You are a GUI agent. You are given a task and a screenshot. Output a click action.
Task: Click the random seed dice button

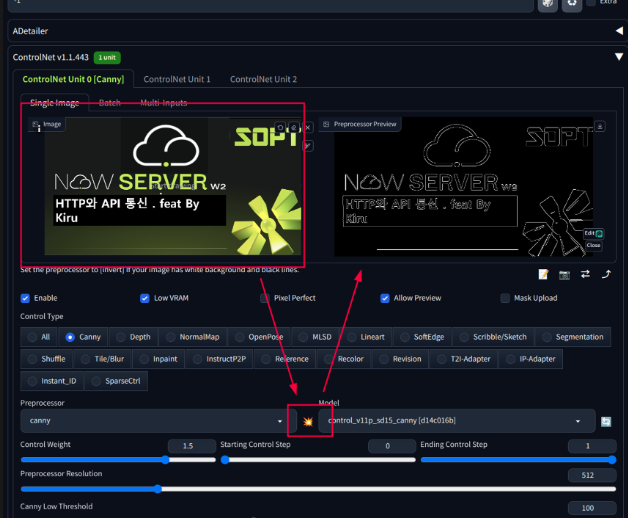tap(547, 4)
